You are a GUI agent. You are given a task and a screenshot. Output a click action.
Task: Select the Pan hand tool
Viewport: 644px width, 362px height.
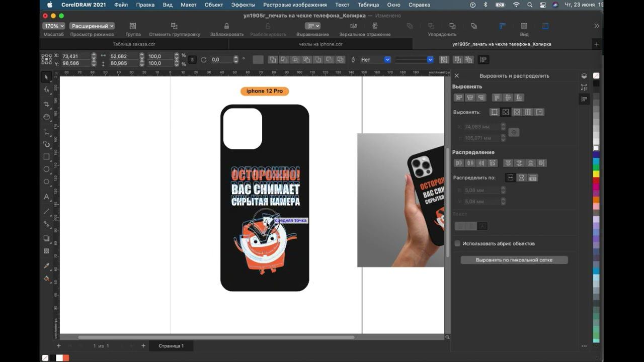click(47, 117)
